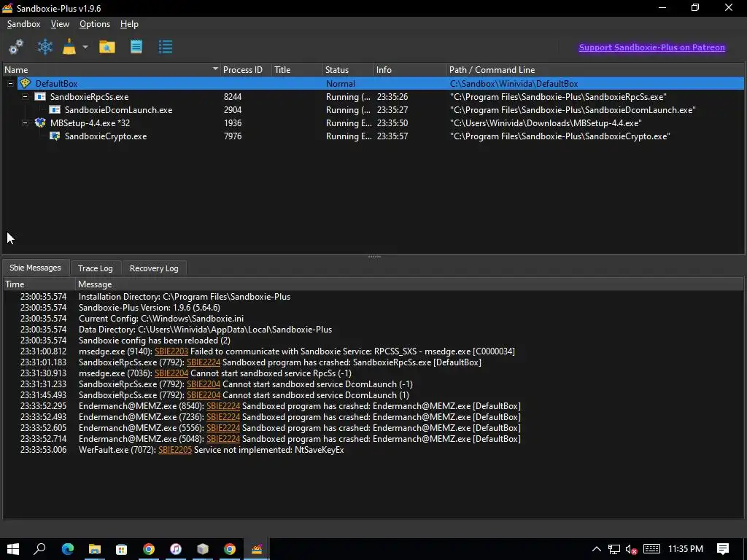The height and width of the screenshot is (560, 747).
Task: Open SBIE2204 link in msedge.exe (7036) message
Action: [x=171, y=373]
